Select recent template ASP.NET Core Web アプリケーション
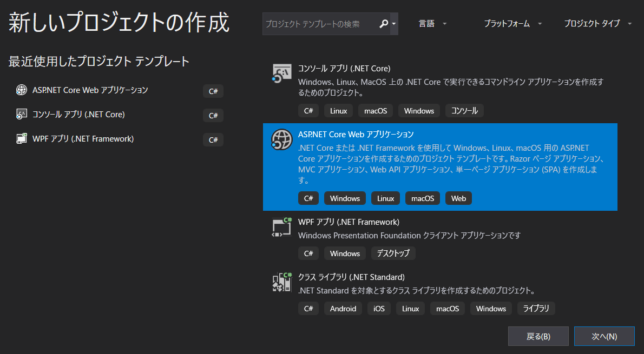The height and width of the screenshot is (354, 644). coord(90,90)
